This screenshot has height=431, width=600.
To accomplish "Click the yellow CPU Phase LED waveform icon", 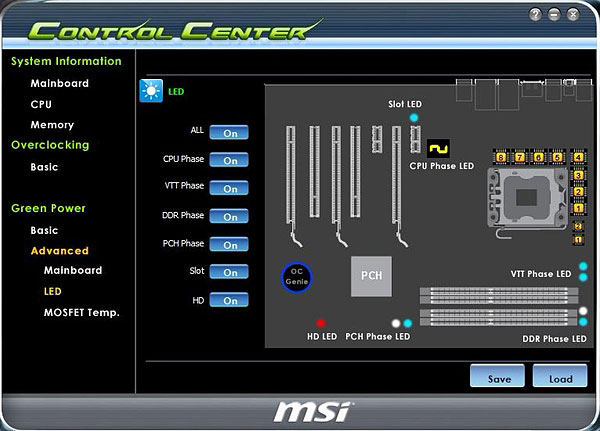I will pos(438,149).
